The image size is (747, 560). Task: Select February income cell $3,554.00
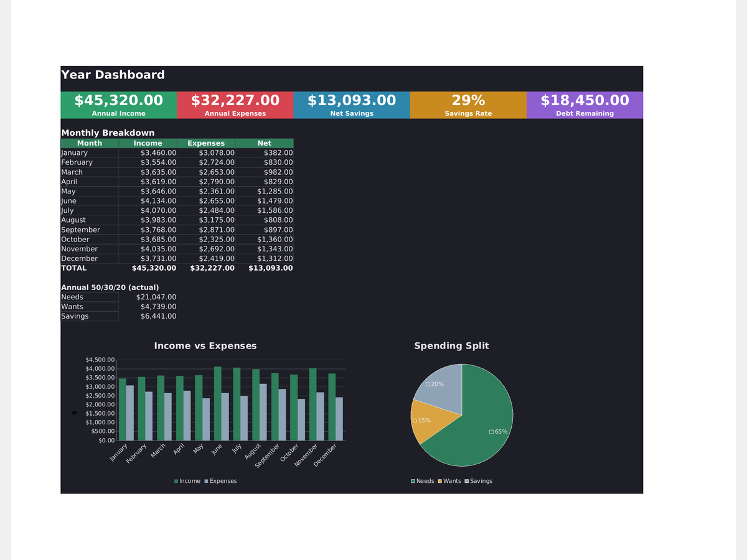click(148, 162)
